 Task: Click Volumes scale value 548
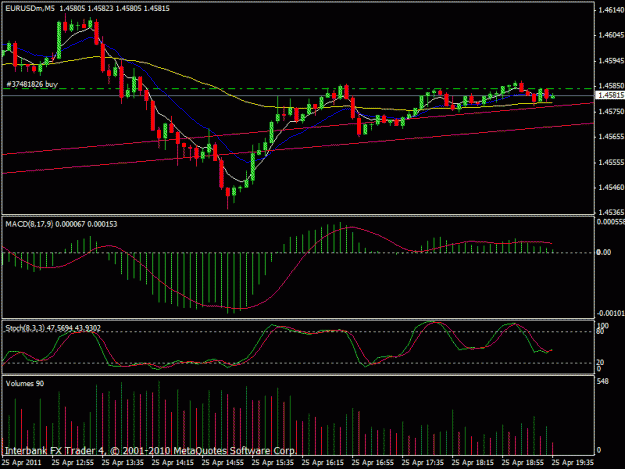(x=603, y=381)
